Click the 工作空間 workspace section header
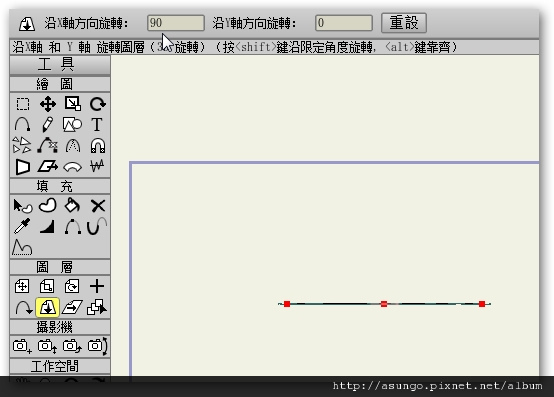 click(60, 366)
